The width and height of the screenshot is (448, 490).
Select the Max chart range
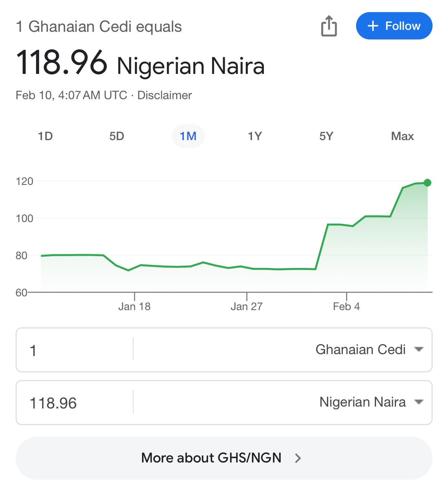pos(402,136)
